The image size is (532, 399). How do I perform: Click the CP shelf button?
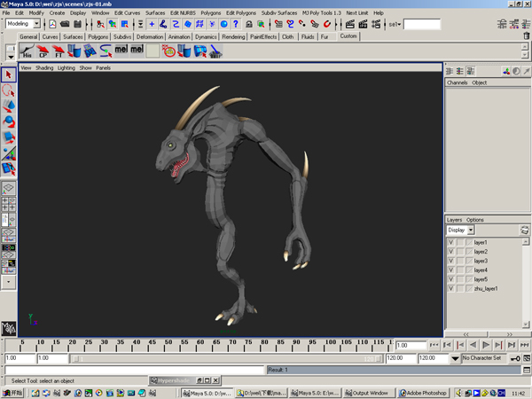coord(43,51)
